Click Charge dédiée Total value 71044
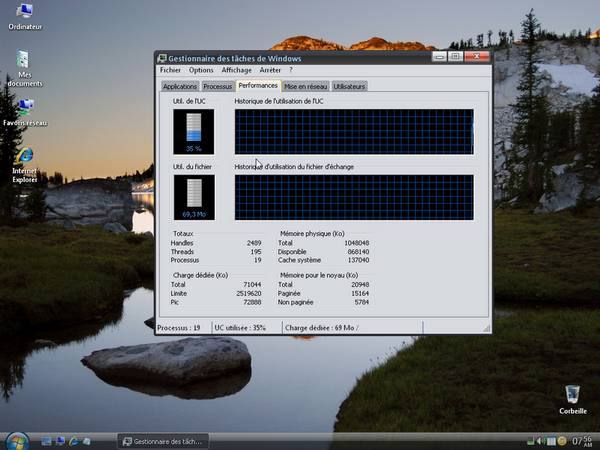 click(252, 285)
